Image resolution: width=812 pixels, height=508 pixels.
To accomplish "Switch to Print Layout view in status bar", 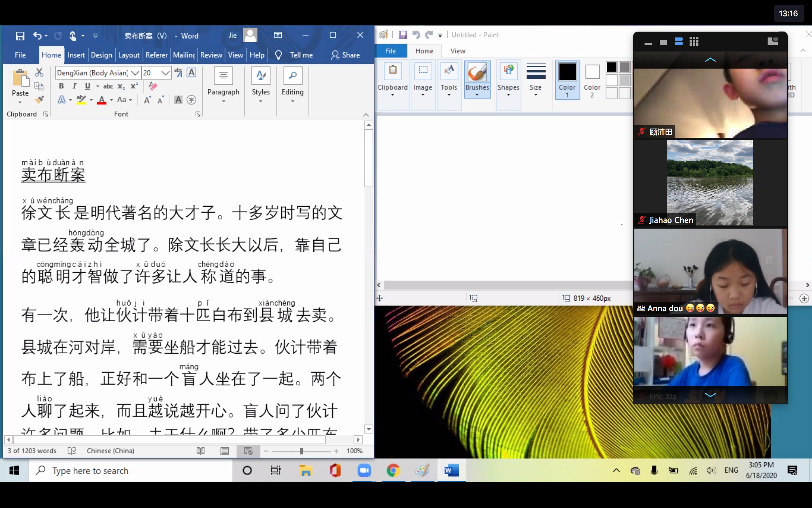I will point(225,451).
